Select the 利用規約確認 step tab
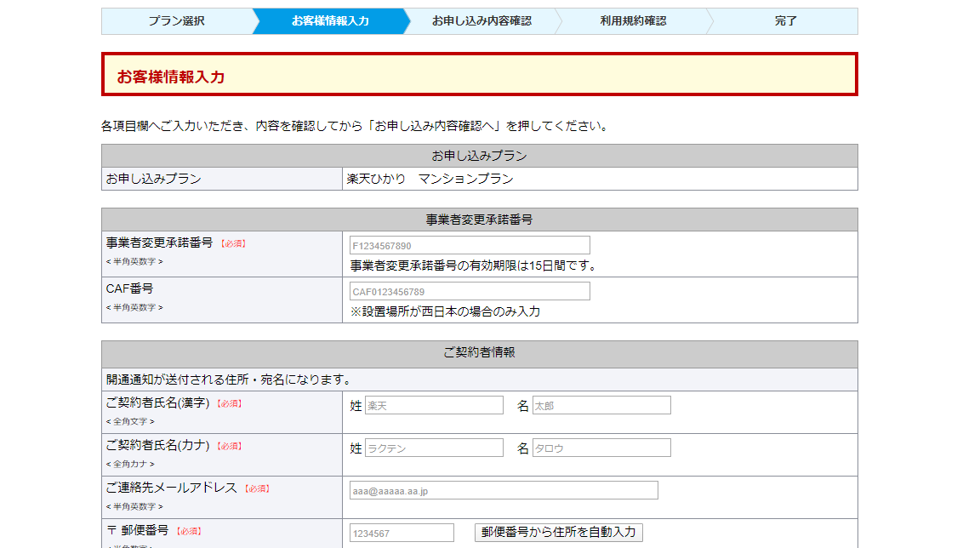 point(633,21)
